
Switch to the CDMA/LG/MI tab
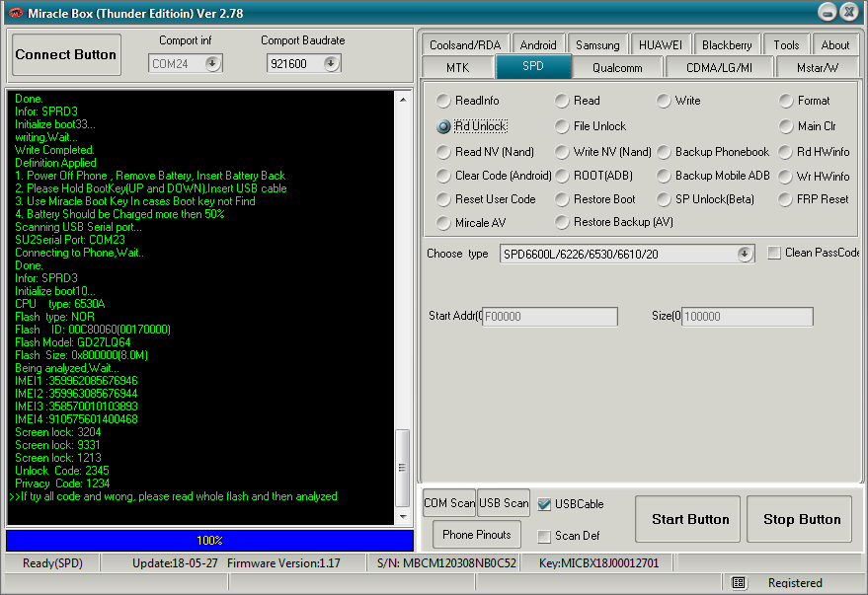coord(719,67)
